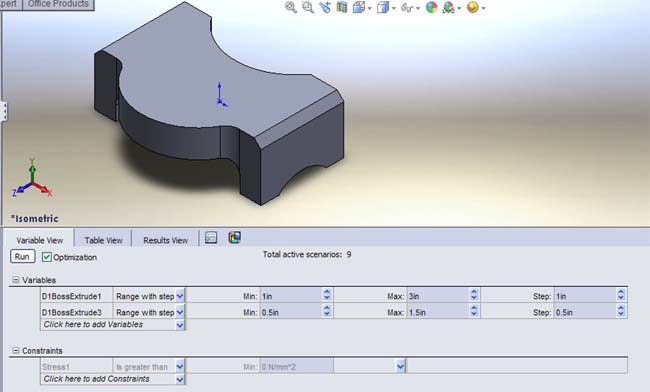650x392 pixels.
Task: Open the Stress1 study selector dropdown
Action: pyautogui.click(x=400, y=366)
